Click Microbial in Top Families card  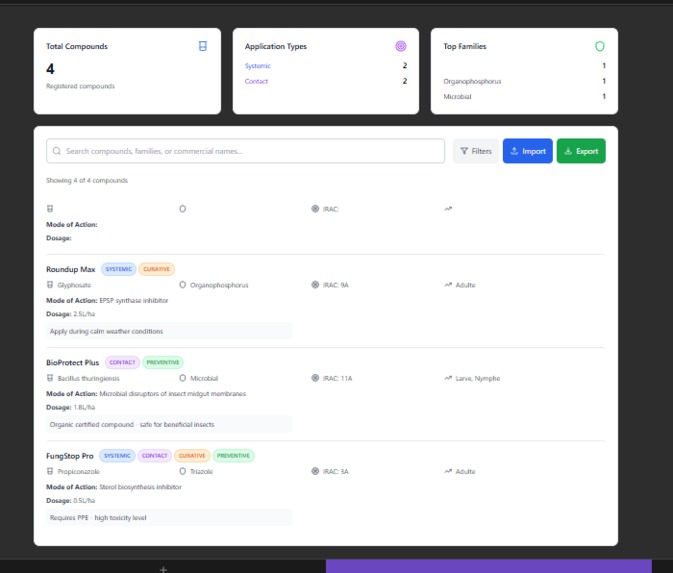click(457, 97)
